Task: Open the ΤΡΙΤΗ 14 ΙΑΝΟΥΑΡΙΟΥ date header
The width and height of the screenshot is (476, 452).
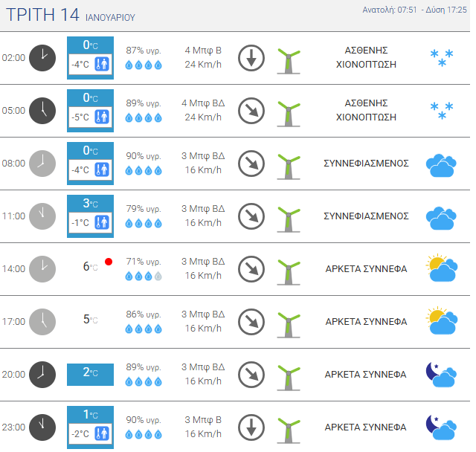Action: (71, 15)
